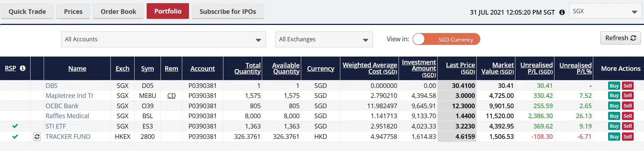This screenshot has height=152, width=644.
Task: Open the Subscribe for IPOs tab
Action: click(x=228, y=11)
